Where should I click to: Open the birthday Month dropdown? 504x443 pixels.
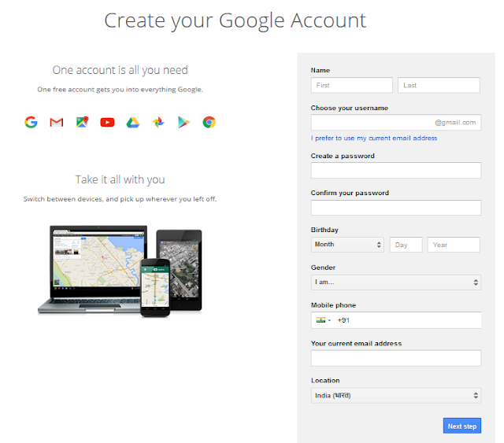pyautogui.click(x=347, y=245)
